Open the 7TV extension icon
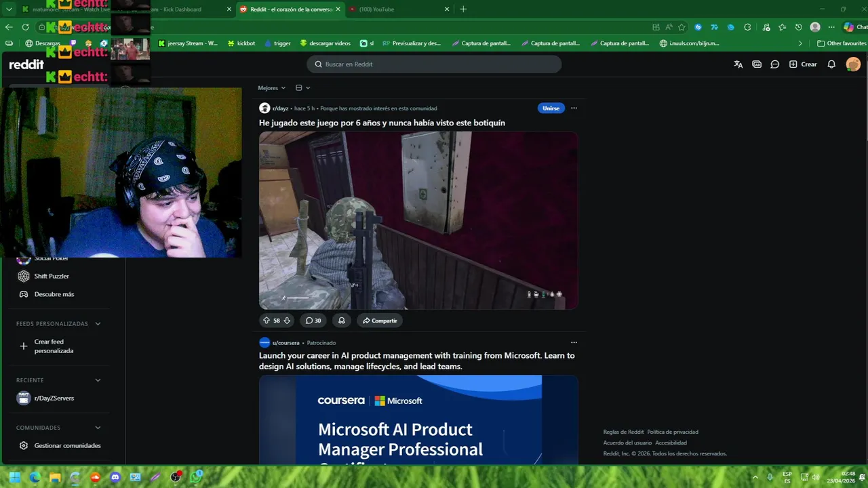This screenshot has width=868, height=488. click(x=714, y=27)
